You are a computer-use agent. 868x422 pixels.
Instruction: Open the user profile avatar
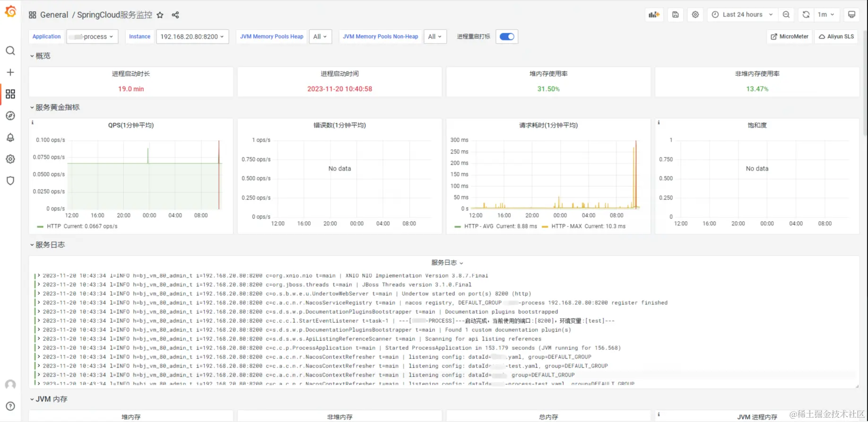[x=10, y=385]
